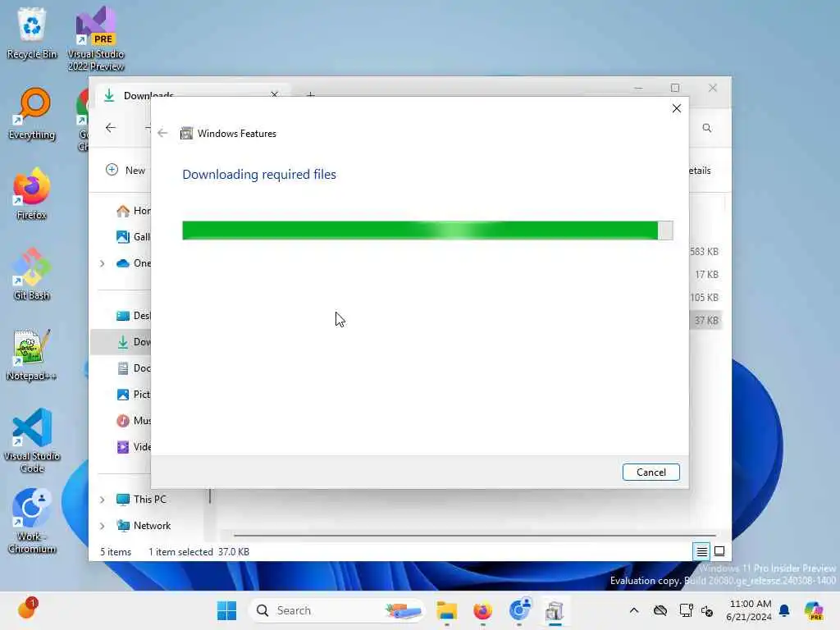The image size is (840, 630).
Task: Select the Git Bash desktop shortcut
Action: 32,274
